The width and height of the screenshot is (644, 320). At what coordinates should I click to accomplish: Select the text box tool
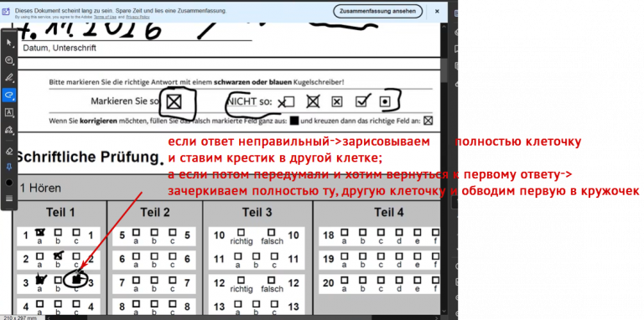pos(9,112)
